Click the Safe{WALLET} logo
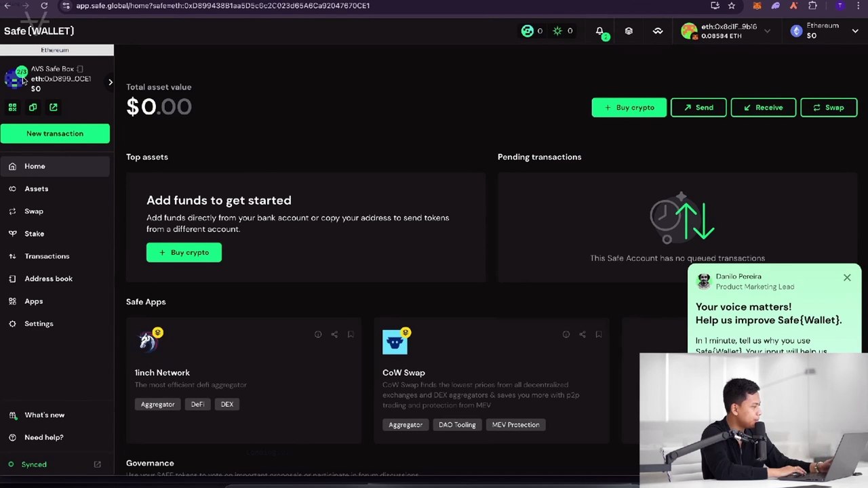868x488 pixels. coord(39,30)
